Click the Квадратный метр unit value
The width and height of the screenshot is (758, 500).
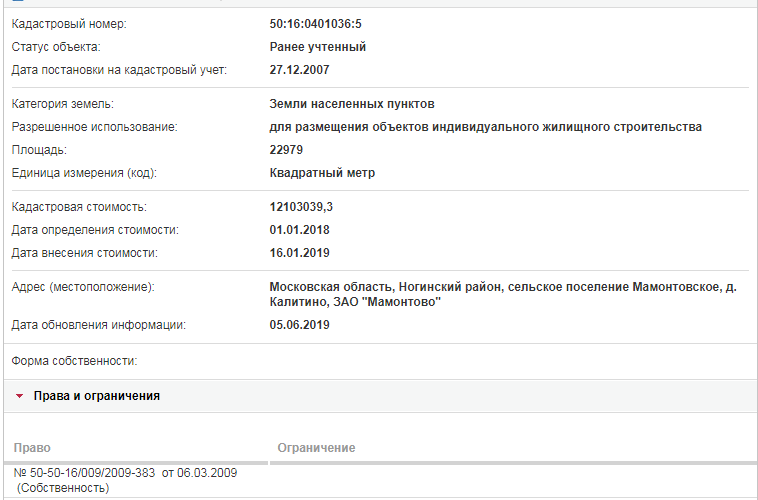click(322, 173)
